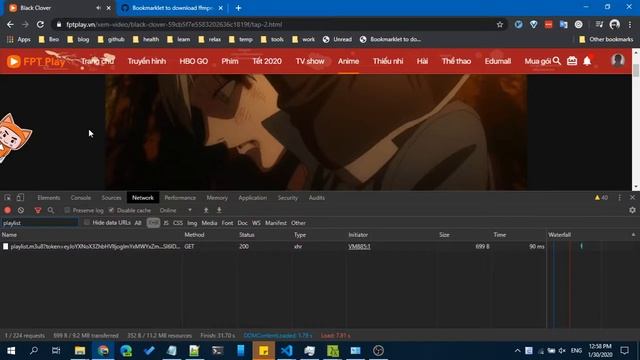The image size is (640, 360).
Task: Sort by Size column header
Action: 444,235
